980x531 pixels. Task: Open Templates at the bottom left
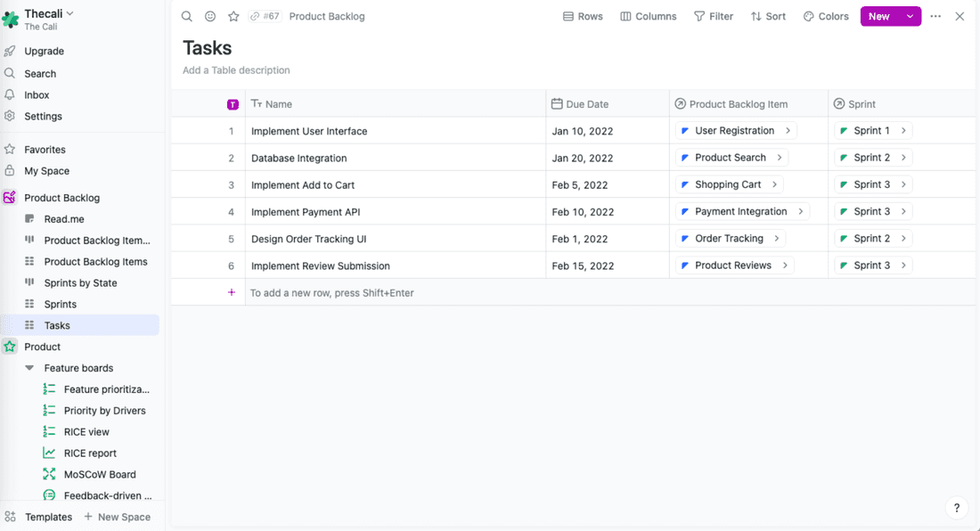click(48, 517)
